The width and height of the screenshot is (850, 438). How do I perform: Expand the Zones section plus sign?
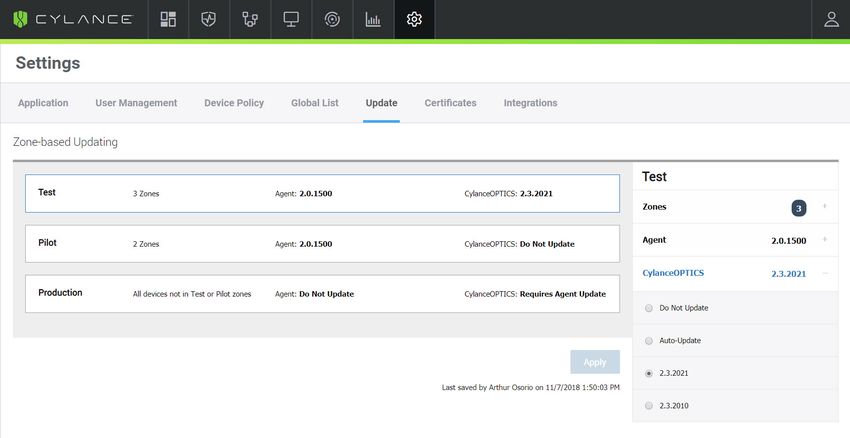(x=825, y=206)
